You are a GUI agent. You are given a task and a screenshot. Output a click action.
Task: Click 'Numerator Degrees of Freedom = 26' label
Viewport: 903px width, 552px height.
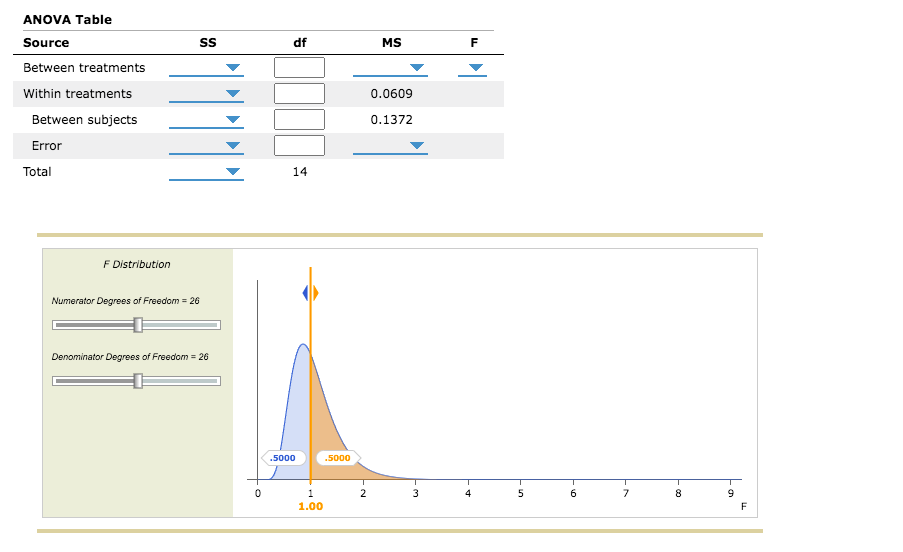126,301
